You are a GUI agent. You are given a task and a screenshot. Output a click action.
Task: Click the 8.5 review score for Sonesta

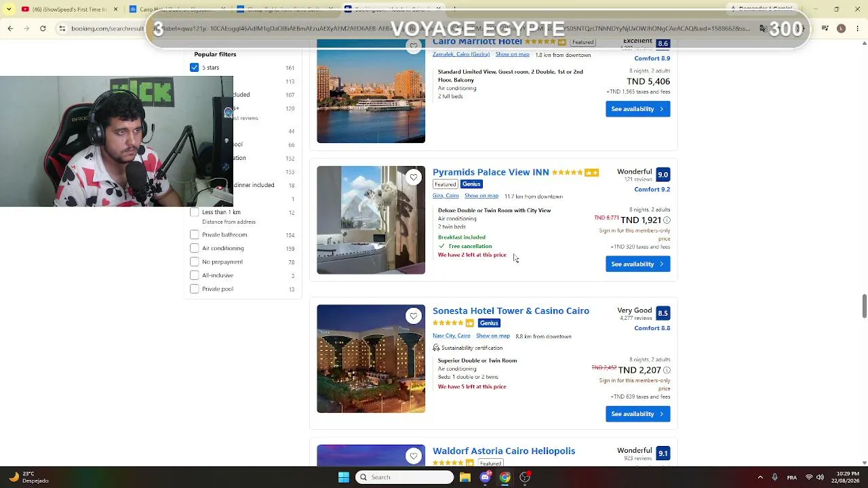point(663,313)
